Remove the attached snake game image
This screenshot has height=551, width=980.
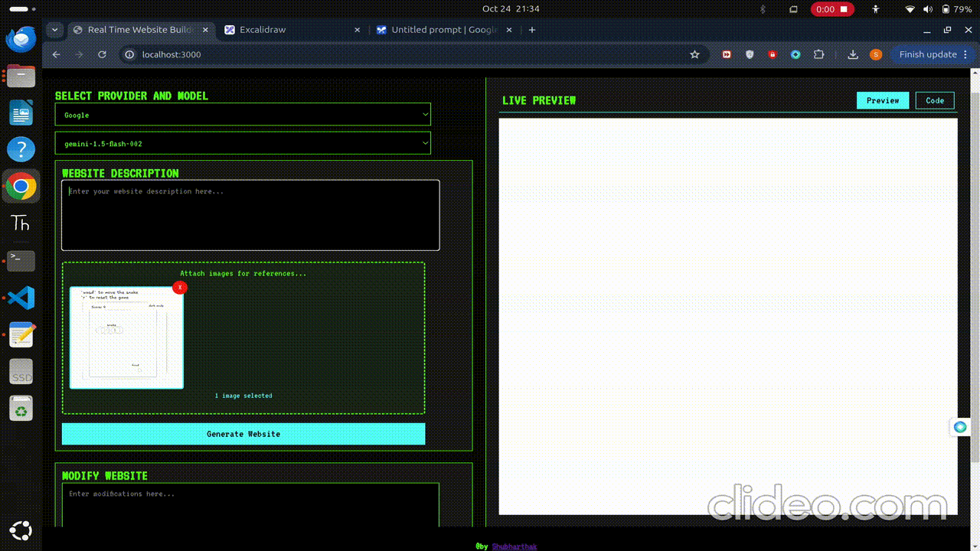[179, 288]
